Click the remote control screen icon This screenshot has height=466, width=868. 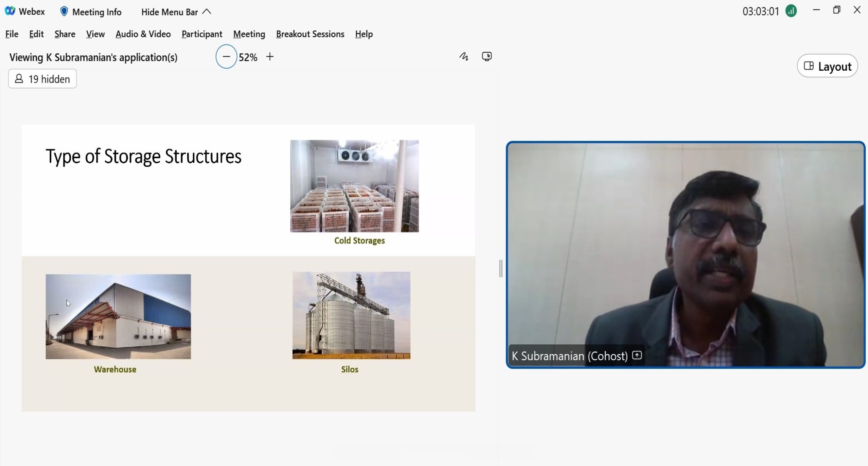click(487, 56)
